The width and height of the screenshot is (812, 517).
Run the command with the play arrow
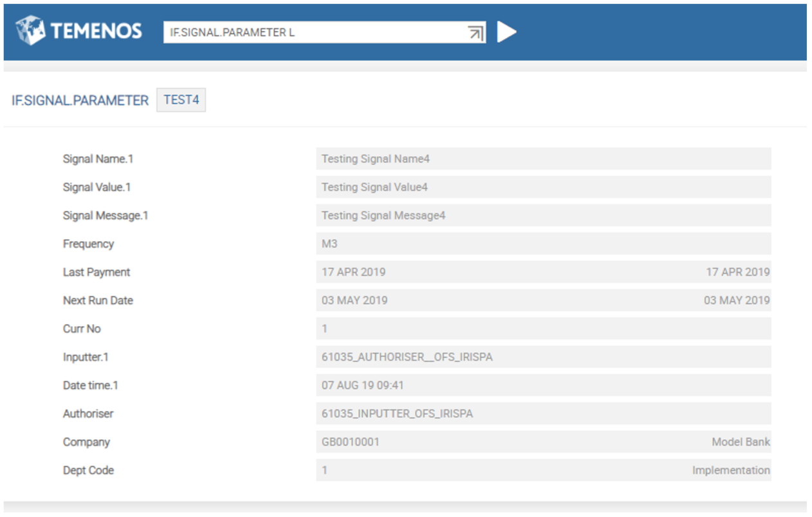click(507, 32)
